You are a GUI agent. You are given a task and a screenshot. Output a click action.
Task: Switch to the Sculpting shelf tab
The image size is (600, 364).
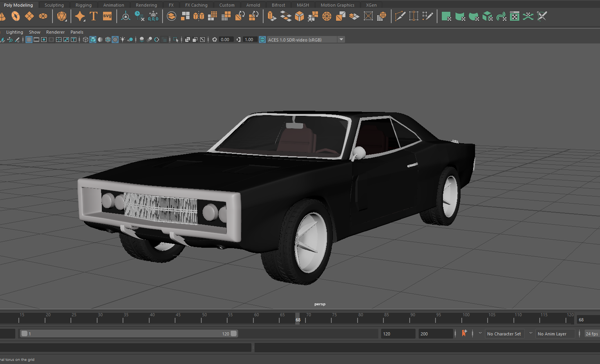(x=54, y=5)
